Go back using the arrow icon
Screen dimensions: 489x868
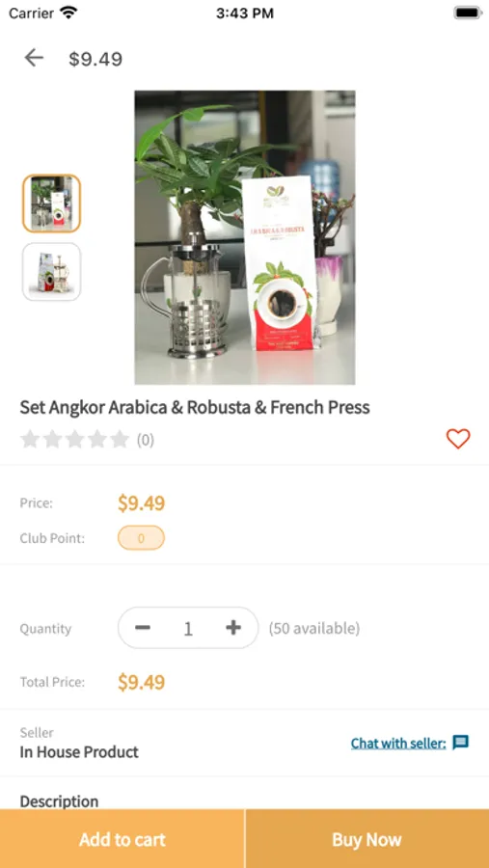(x=34, y=58)
